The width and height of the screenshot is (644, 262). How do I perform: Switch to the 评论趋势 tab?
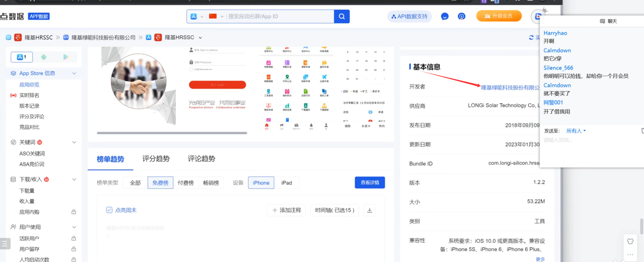click(x=201, y=159)
